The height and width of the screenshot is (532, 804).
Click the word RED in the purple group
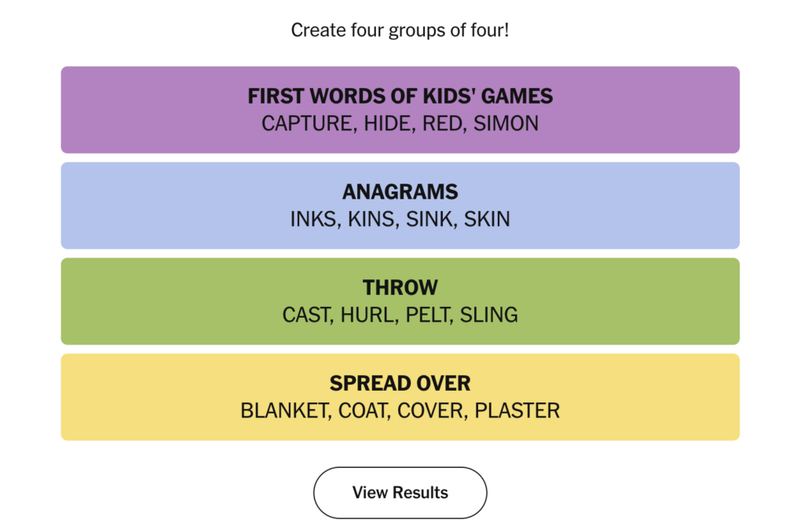(x=442, y=123)
